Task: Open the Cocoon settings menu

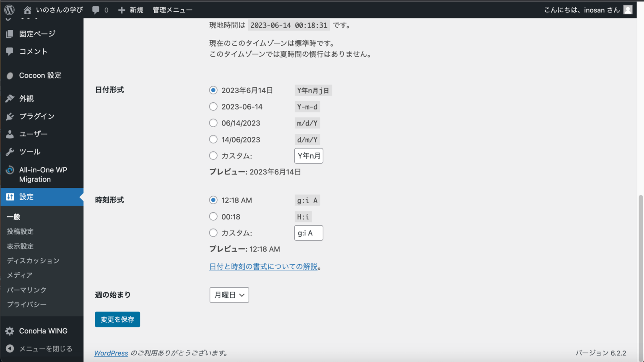Action: pos(40,76)
